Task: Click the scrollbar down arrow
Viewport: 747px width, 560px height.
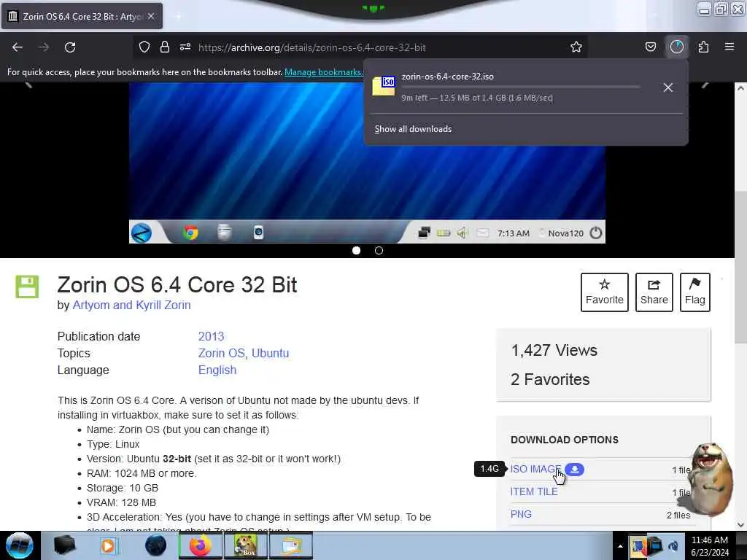Action: [740, 524]
